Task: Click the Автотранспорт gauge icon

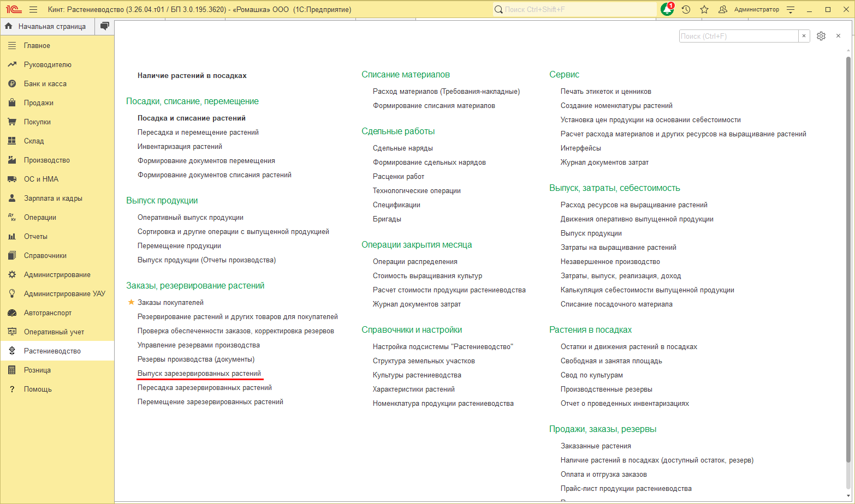Action: [x=12, y=313]
